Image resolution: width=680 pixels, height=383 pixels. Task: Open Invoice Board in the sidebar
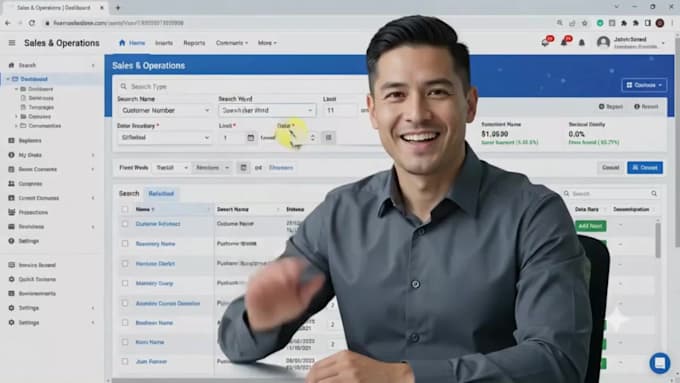point(37,265)
